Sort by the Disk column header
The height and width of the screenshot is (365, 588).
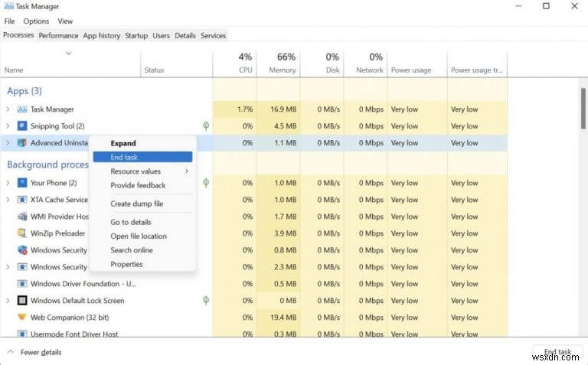(x=322, y=63)
